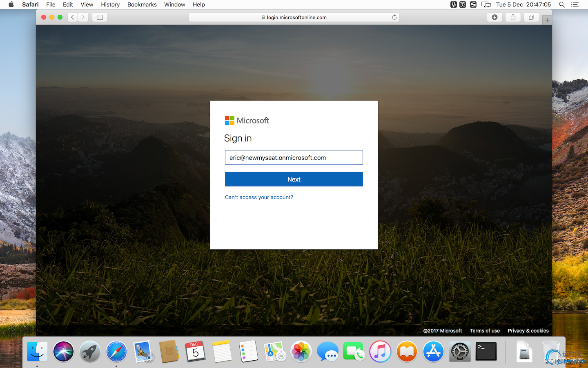Show all tabs overview button
Screen dimensions: 588x368
point(531,17)
